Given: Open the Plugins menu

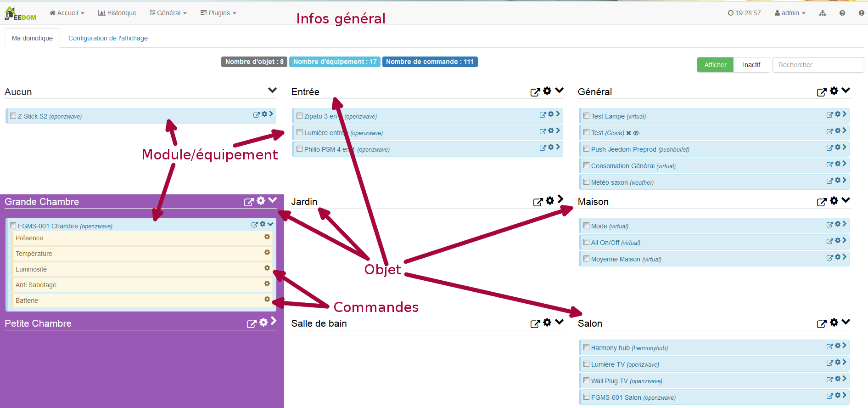Looking at the screenshot, I should (x=218, y=13).
